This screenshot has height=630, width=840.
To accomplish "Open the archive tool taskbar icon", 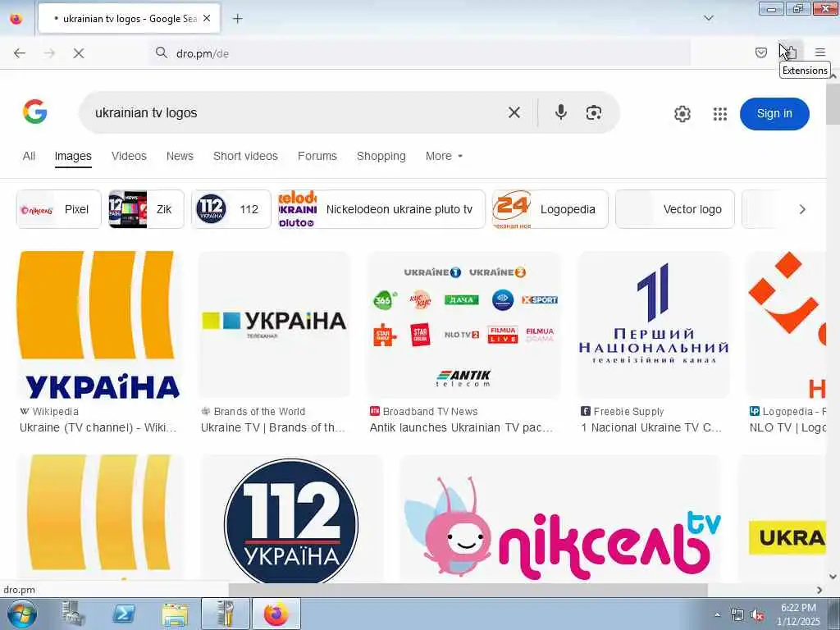I will (x=225, y=614).
